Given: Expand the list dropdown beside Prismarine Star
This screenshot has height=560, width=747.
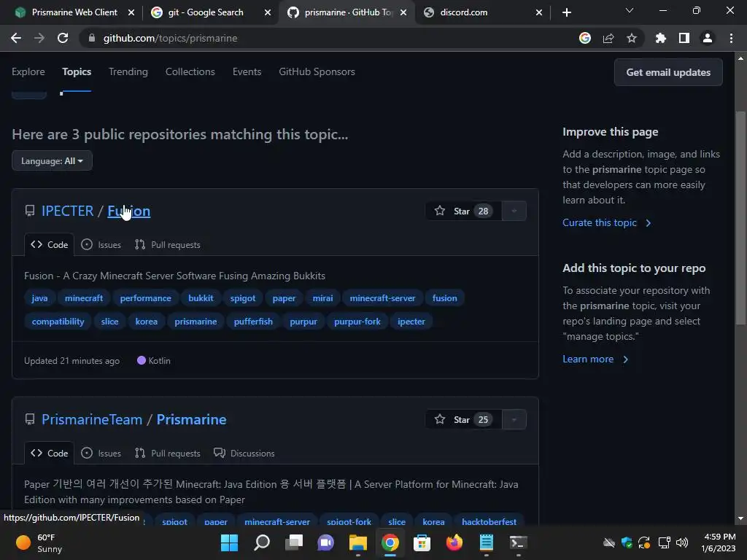Looking at the screenshot, I should tap(514, 419).
